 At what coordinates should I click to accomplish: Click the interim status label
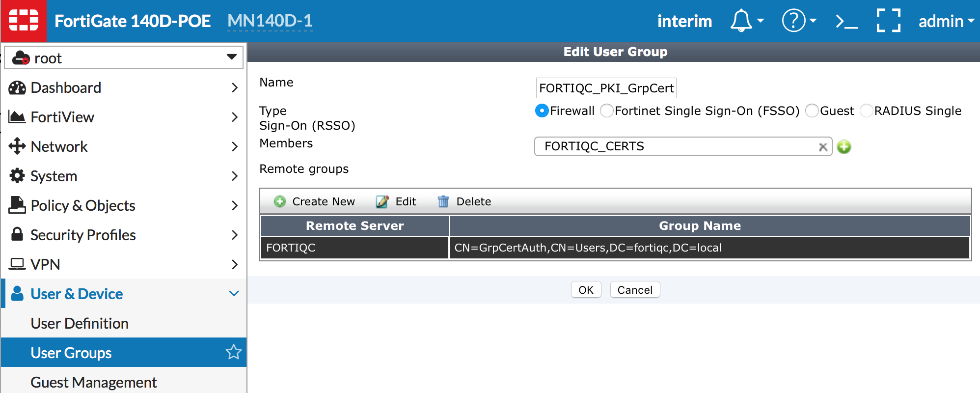coord(684,21)
